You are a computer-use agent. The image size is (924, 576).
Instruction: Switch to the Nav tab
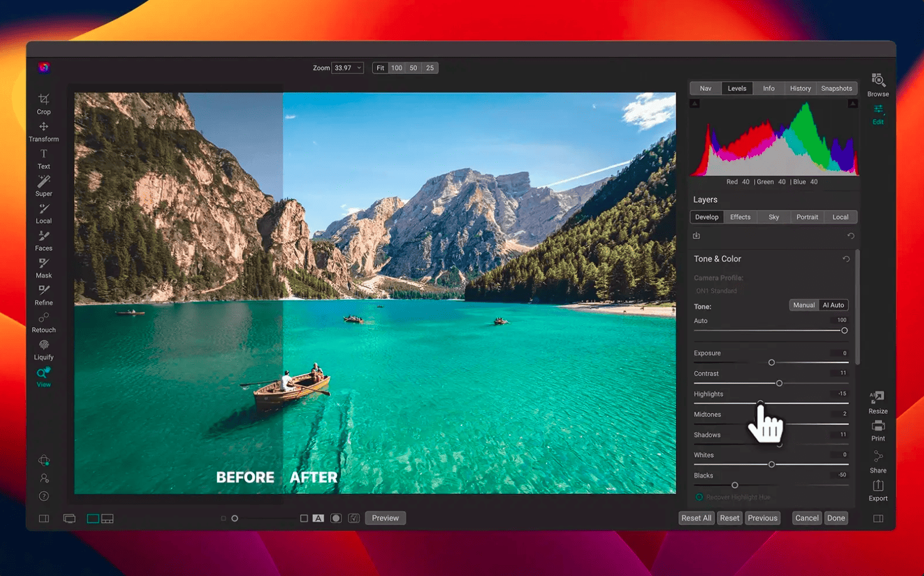(705, 88)
